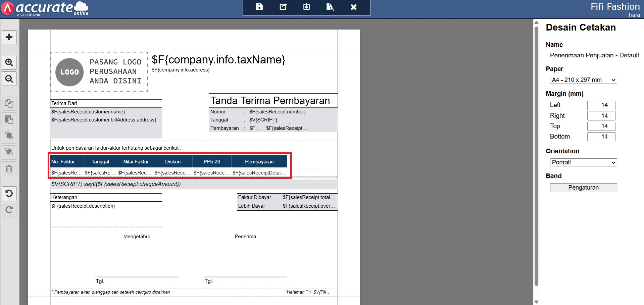
Task: Click the Accurate Online logo
Action: [45, 9]
